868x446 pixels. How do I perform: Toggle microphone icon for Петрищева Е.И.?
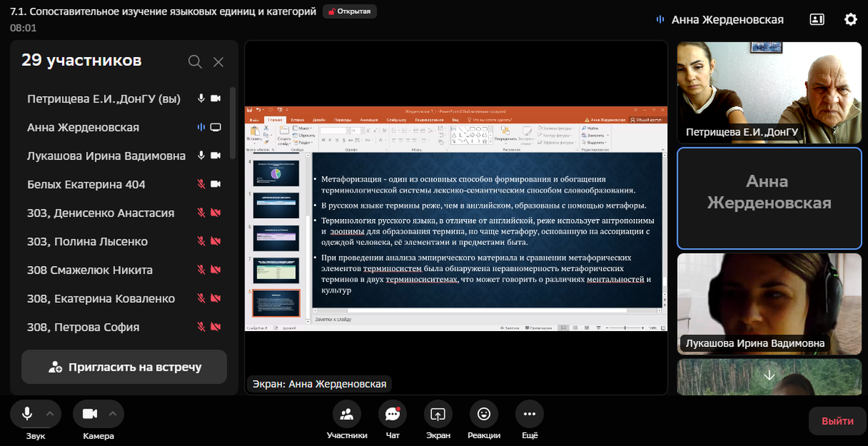pyautogui.click(x=201, y=98)
